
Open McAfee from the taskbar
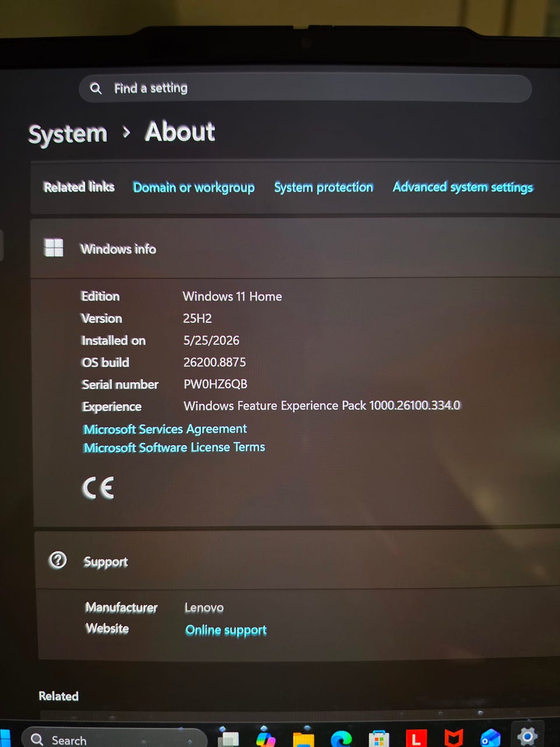(x=453, y=738)
